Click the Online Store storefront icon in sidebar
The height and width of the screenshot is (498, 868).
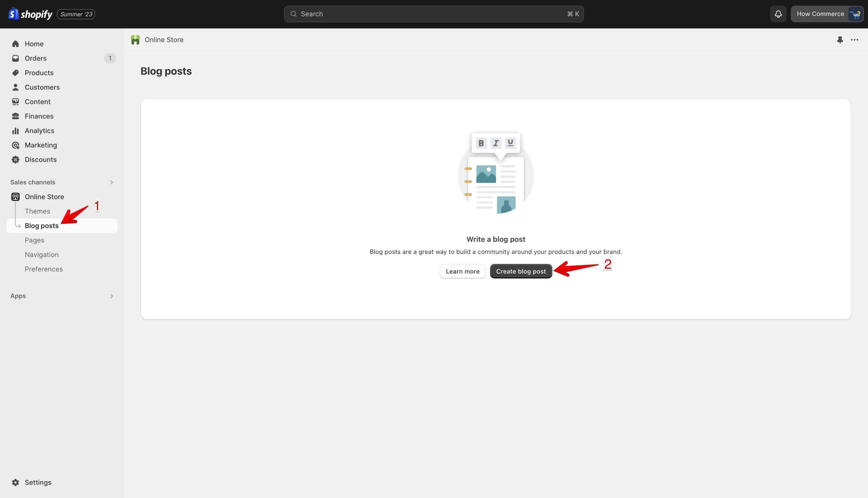click(x=15, y=197)
